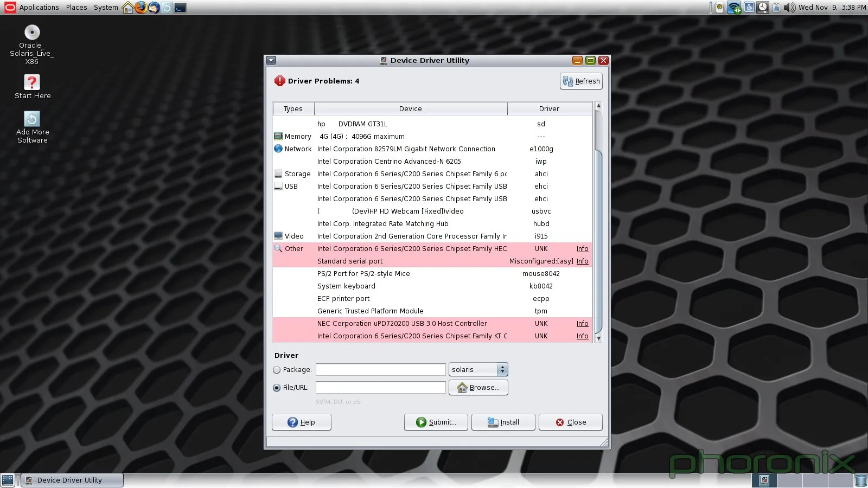Open the wireless network status icon
This screenshot has height=488, width=868.
[734, 8]
